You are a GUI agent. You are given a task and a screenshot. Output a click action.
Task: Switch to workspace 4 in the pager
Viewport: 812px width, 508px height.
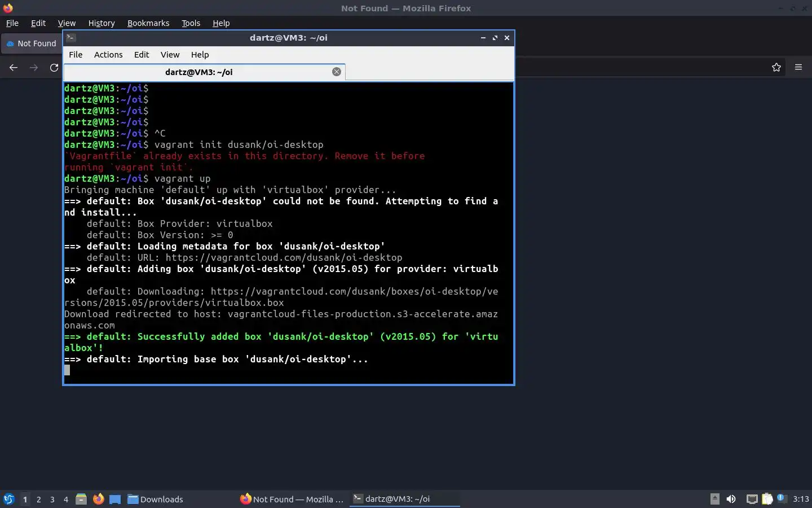(65, 499)
